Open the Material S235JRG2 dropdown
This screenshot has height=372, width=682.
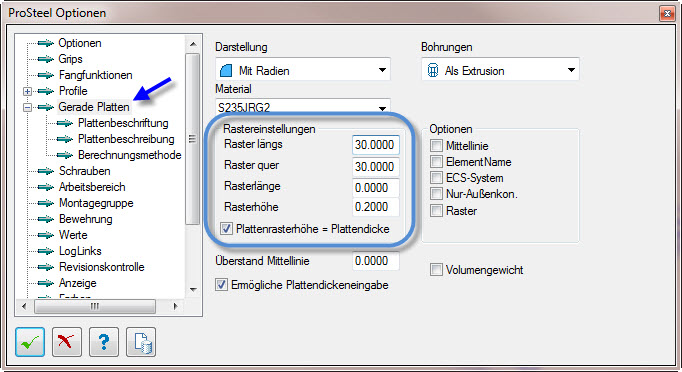303,107
